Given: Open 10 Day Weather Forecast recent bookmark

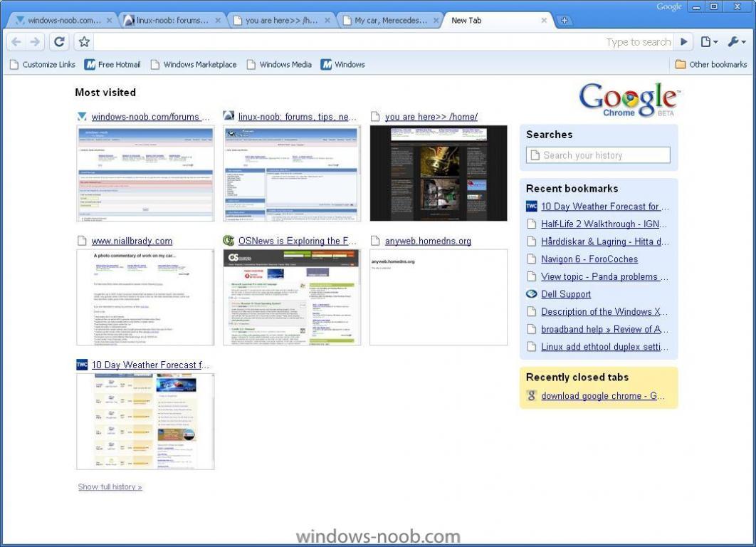Looking at the screenshot, I should coord(604,207).
